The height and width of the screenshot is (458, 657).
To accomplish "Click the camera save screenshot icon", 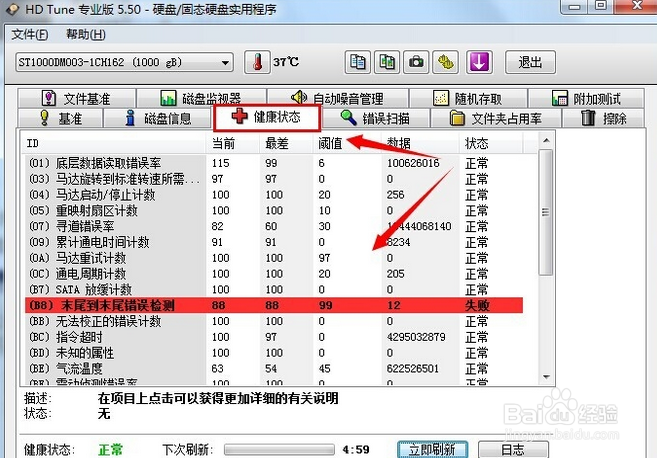I will pos(416,62).
